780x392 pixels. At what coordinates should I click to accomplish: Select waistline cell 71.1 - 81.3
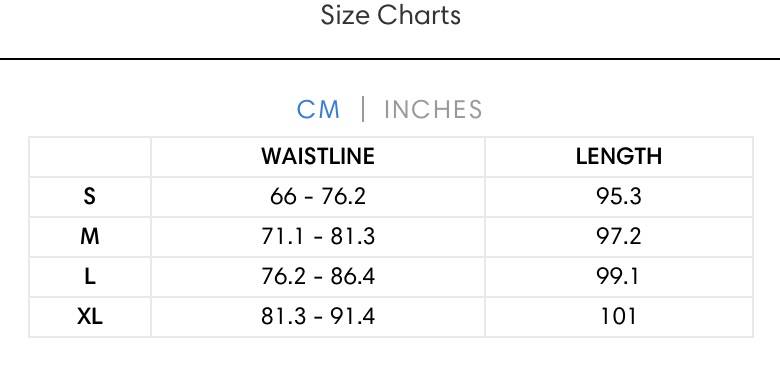318,237
